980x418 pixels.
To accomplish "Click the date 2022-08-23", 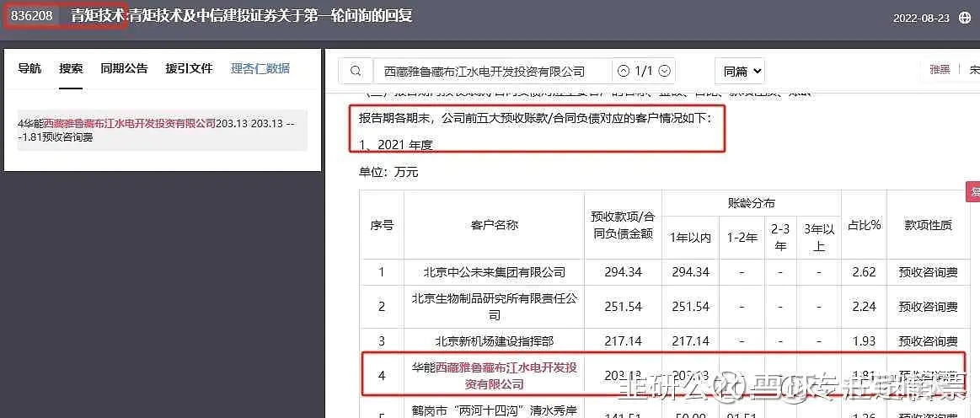I will (x=921, y=19).
